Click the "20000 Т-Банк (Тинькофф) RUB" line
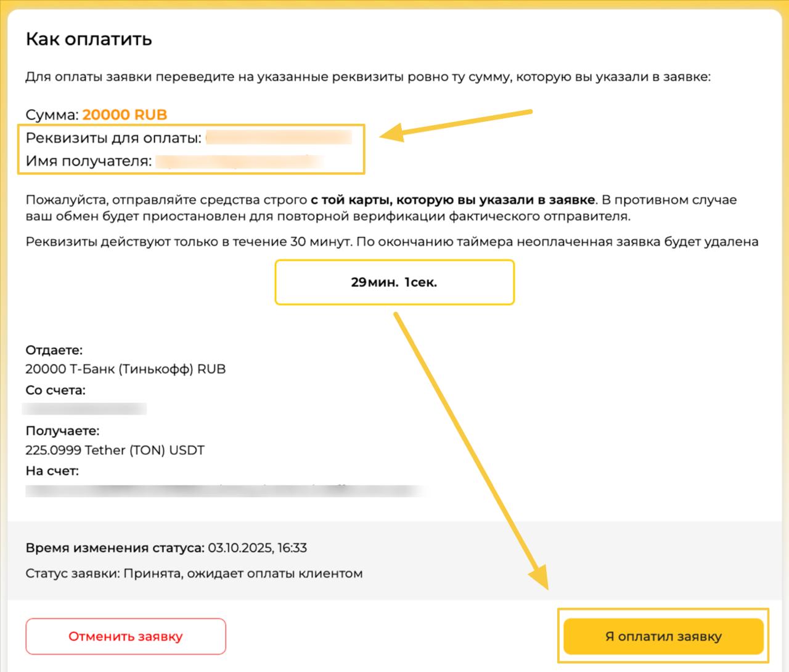The height and width of the screenshot is (672, 789). coord(125,369)
